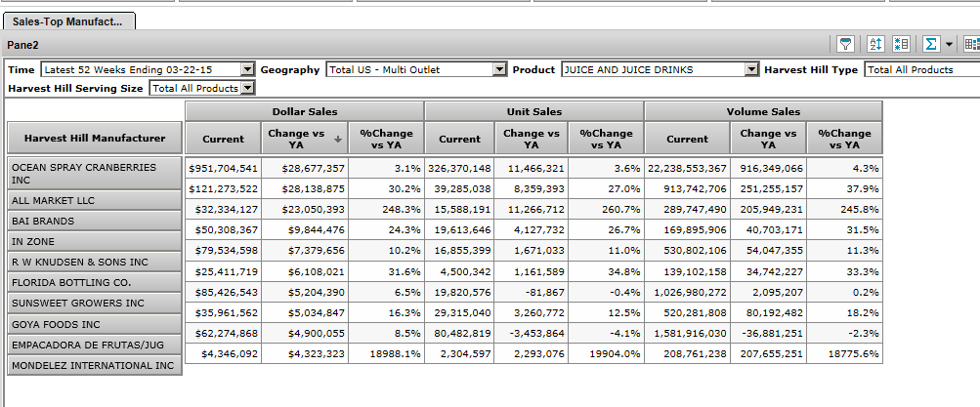
Task: Select the OCEAN SPRAY CRANBERRIES INC row
Action: [x=95, y=174]
